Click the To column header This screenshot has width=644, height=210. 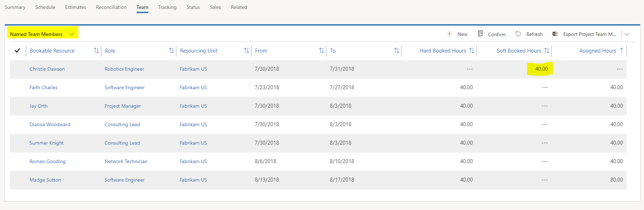(333, 50)
